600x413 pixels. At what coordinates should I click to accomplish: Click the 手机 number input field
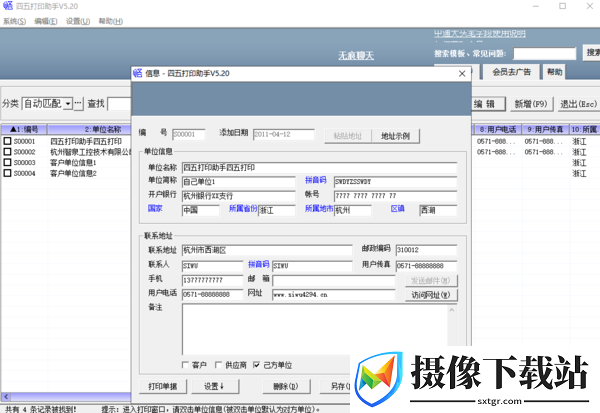[212, 280]
